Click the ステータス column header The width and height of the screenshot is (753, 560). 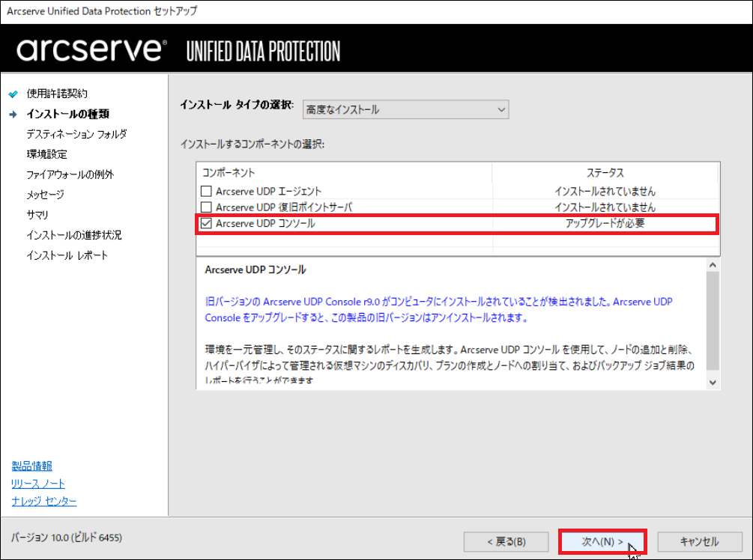(605, 173)
